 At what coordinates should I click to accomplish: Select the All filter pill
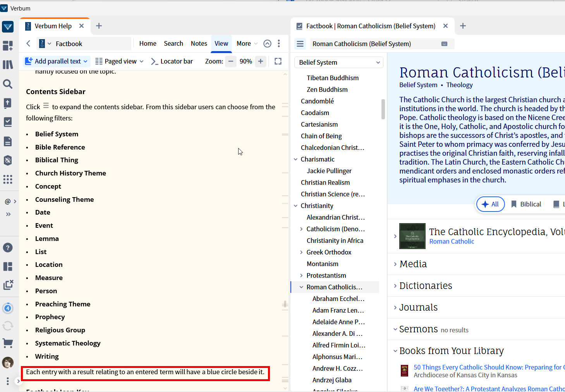pyautogui.click(x=490, y=204)
